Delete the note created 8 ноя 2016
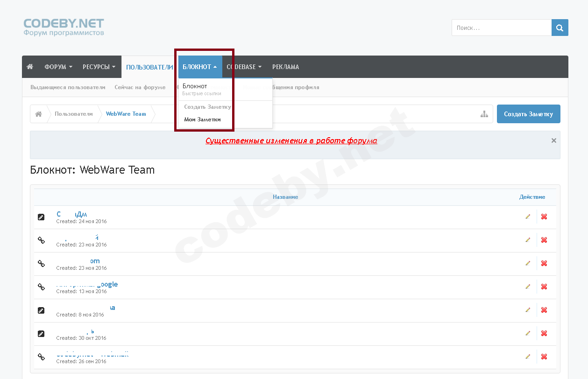Viewport: 588px width, 379px height. pyautogui.click(x=544, y=310)
